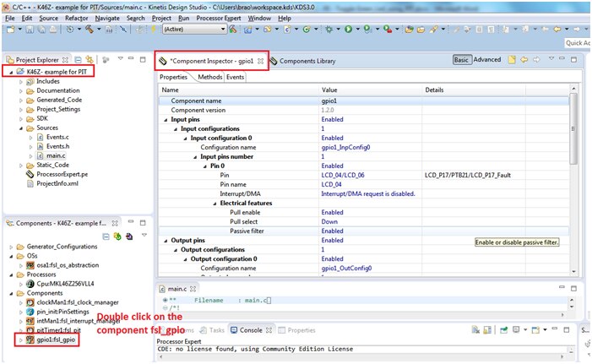Open the Components Library tab

tap(306, 61)
